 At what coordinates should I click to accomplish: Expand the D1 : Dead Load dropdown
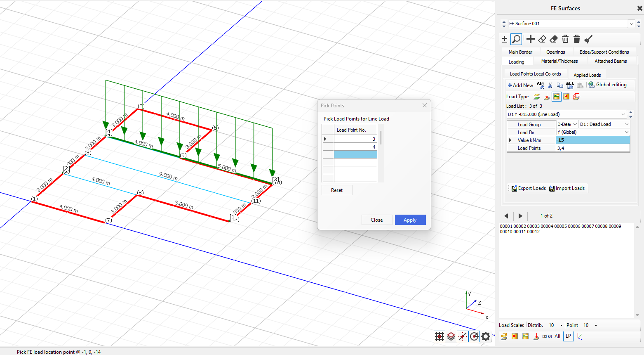click(x=627, y=124)
